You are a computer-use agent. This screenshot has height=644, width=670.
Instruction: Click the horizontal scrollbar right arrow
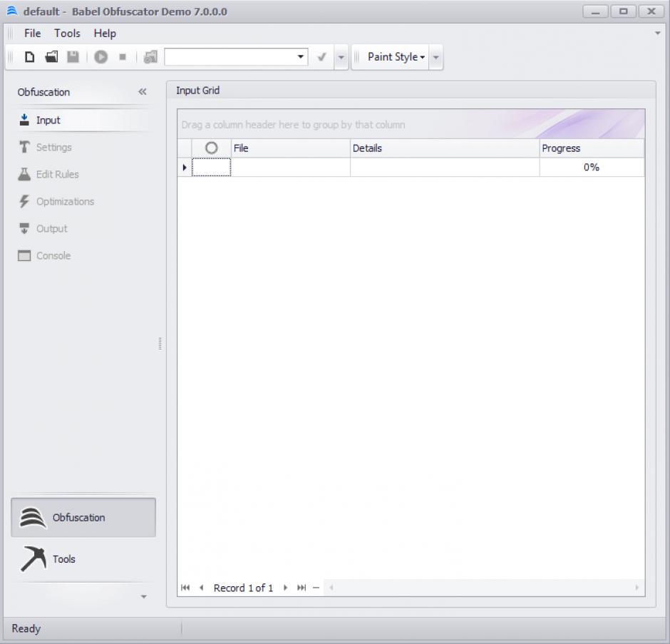point(637,588)
